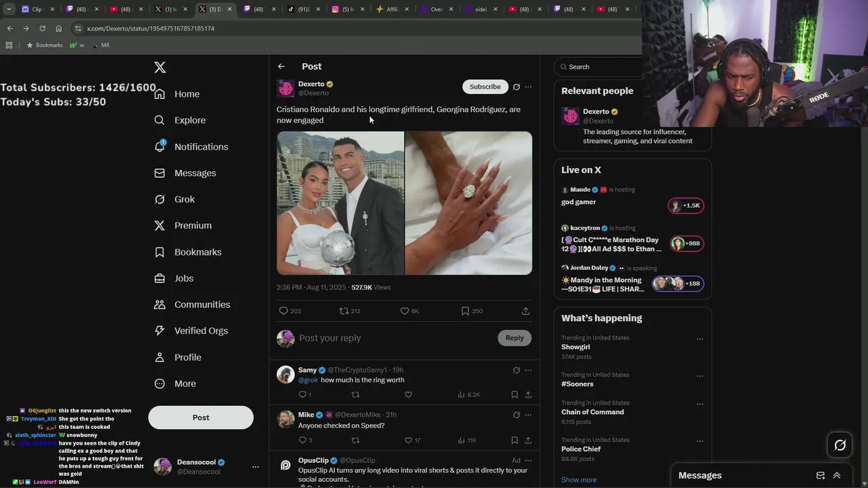
Task: Switch to the Clip browser tab
Action: [x=37, y=9]
